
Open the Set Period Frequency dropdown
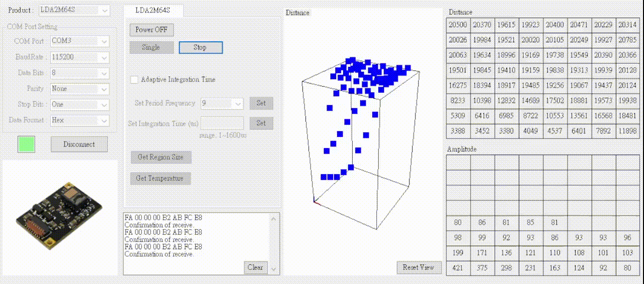[238, 103]
